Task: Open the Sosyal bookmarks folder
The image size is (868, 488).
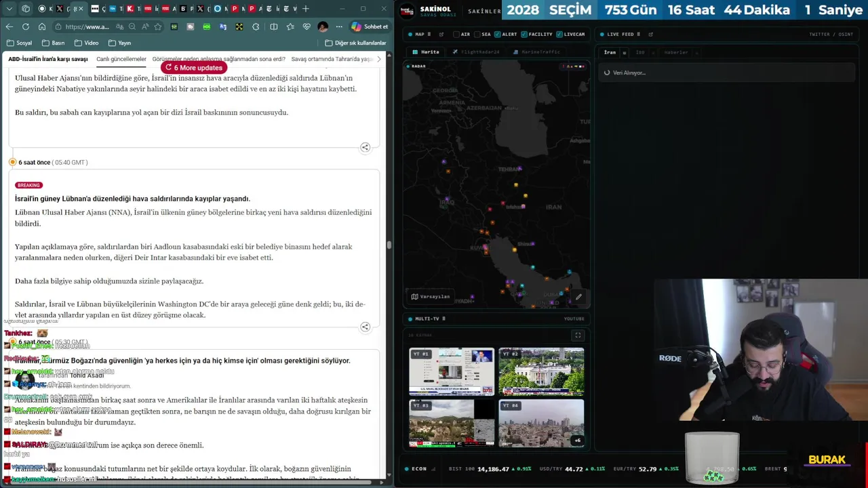Action: tap(19, 43)
